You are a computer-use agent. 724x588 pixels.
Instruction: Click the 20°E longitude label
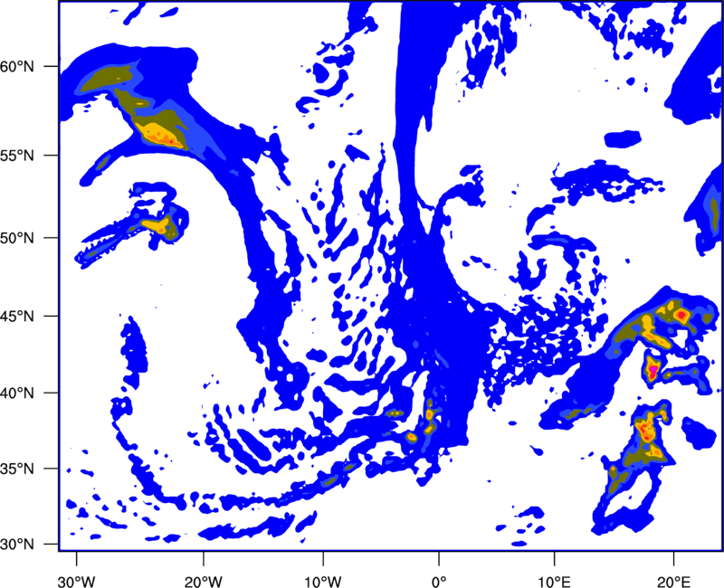pos(673,582)
